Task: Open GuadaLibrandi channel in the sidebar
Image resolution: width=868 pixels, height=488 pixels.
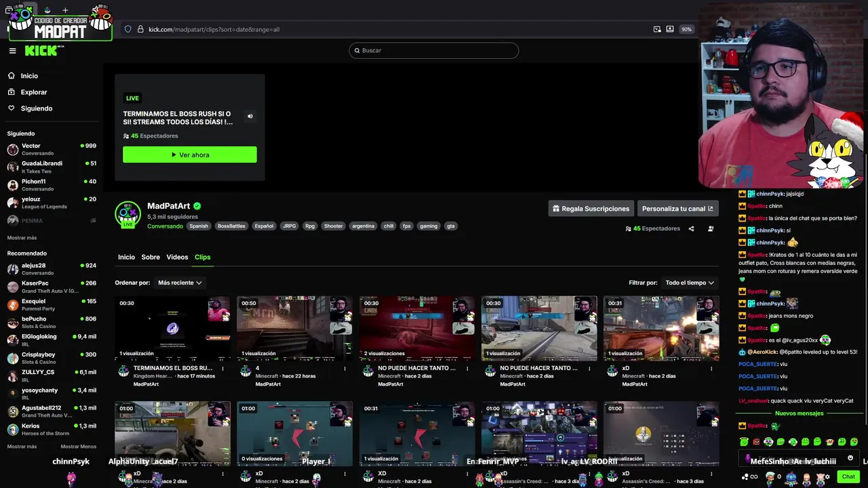Action: (x=53, y=167)
